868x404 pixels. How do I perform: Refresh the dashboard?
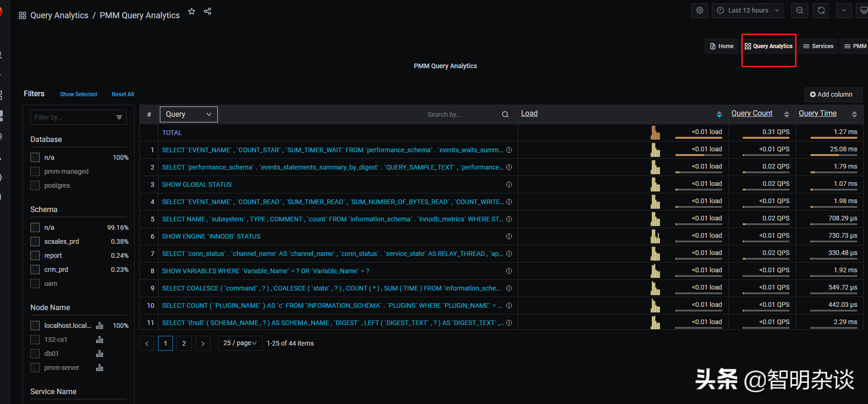click(x=821, y=10)
